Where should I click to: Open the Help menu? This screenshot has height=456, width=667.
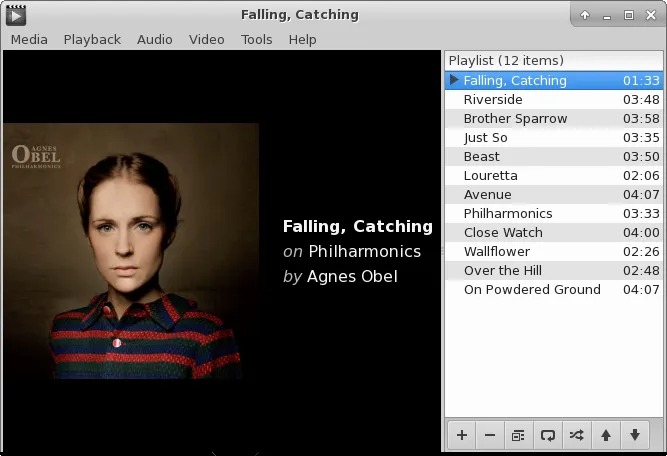(x=302, y=39)
